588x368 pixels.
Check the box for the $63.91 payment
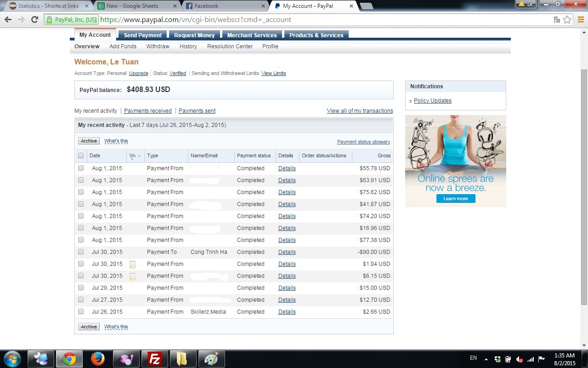pos(81,180)
